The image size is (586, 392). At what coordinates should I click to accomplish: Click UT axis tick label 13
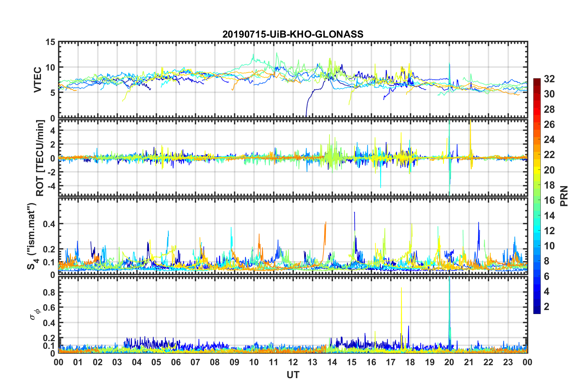[312, 362]
